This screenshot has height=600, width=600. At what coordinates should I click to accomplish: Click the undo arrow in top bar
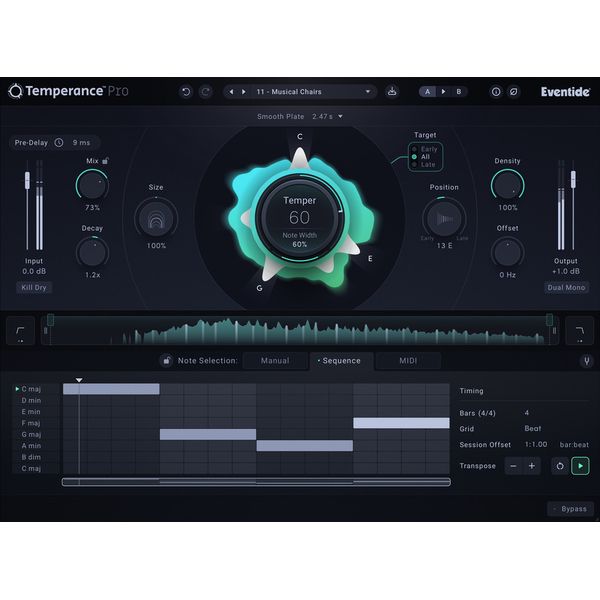click(x=185, y=91)
